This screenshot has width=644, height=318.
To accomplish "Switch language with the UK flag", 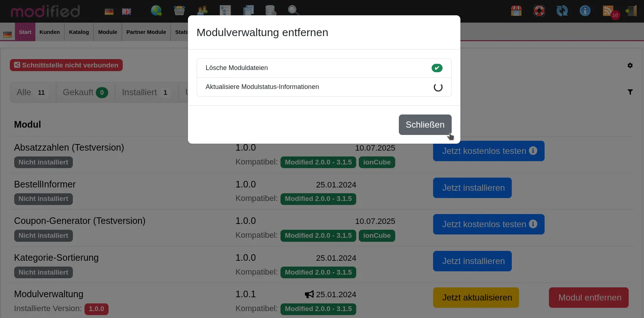I will click(126, 12).
